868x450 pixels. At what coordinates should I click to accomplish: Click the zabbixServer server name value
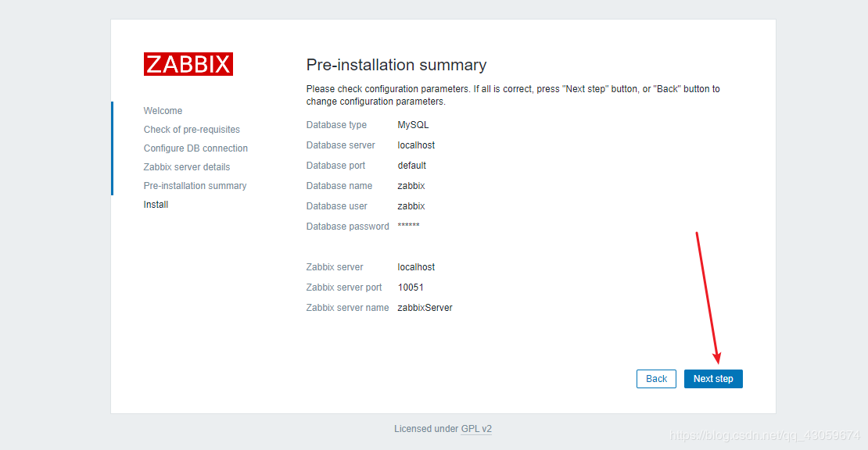[425, 308]
